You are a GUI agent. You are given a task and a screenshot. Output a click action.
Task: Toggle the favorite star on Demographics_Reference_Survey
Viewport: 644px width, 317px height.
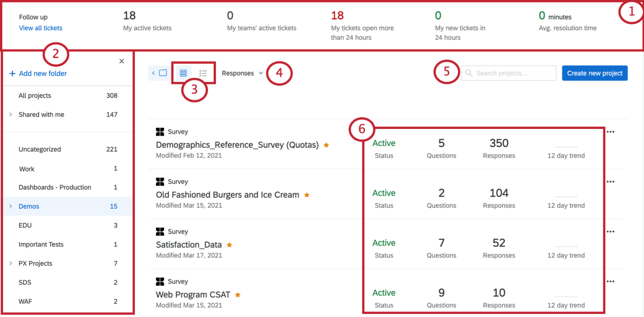pyautogui.click(x=326, y=144)
